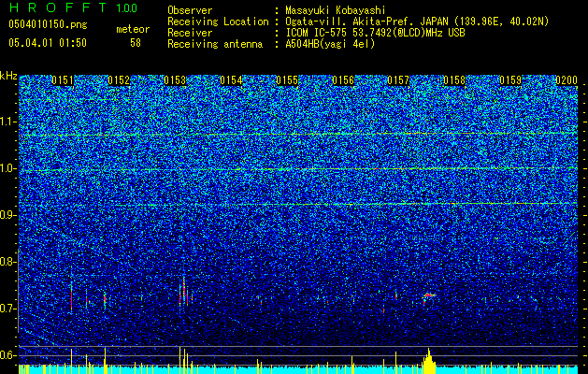Click the meteor count label
The width and height of the screenshot is (588, 374).
pyautogui.click(x=133, y=29)
